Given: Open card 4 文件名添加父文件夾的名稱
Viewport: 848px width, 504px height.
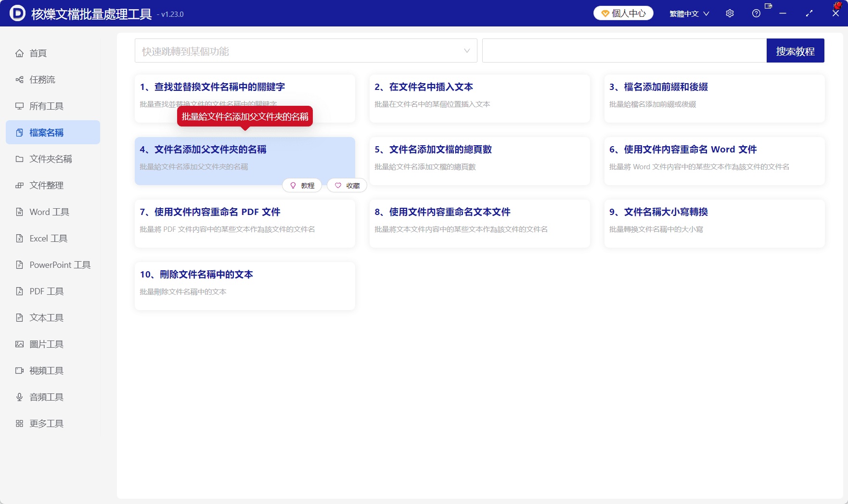Looking at the screenshot, I should (245, 161).
